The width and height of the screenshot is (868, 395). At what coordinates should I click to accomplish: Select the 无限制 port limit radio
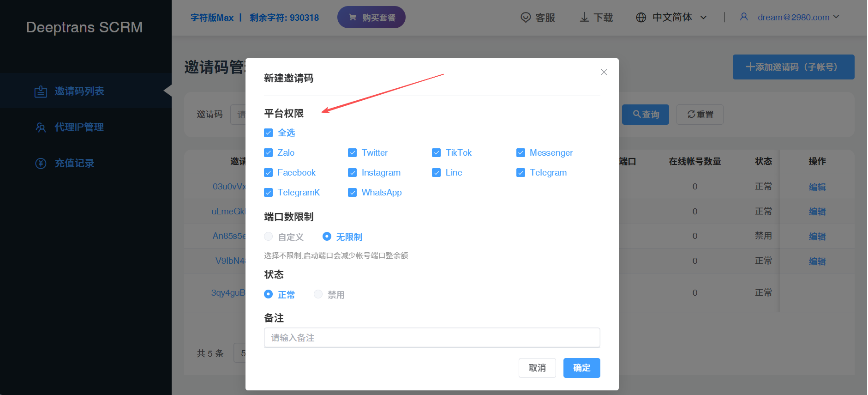(327, 237)
